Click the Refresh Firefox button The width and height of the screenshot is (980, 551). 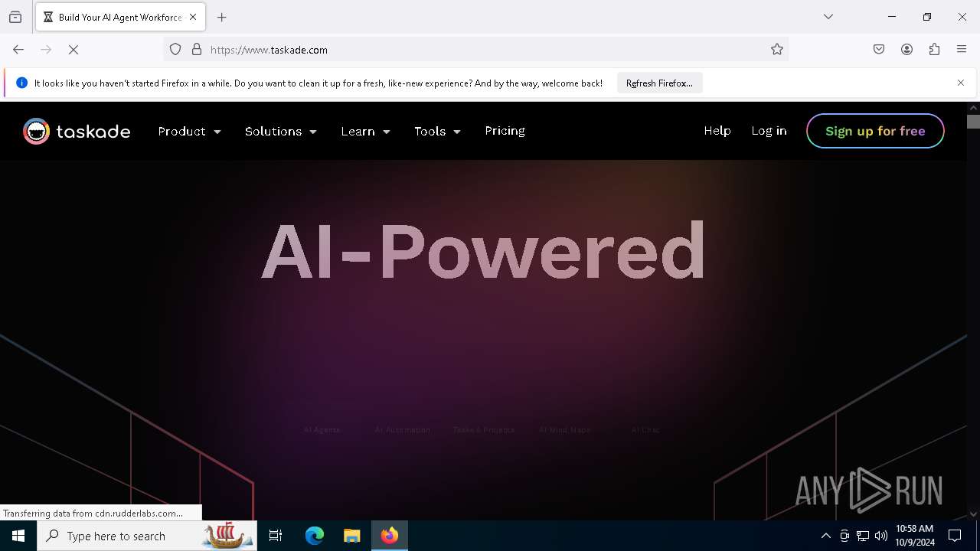(x=659, y=83)
